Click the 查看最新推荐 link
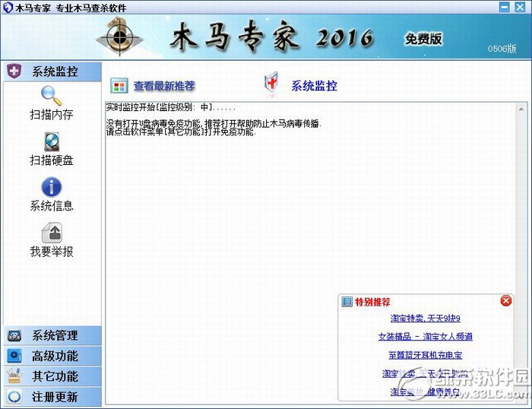Image resolution: width=532 pixels, height=409 pixels. [x=164, y=86]
